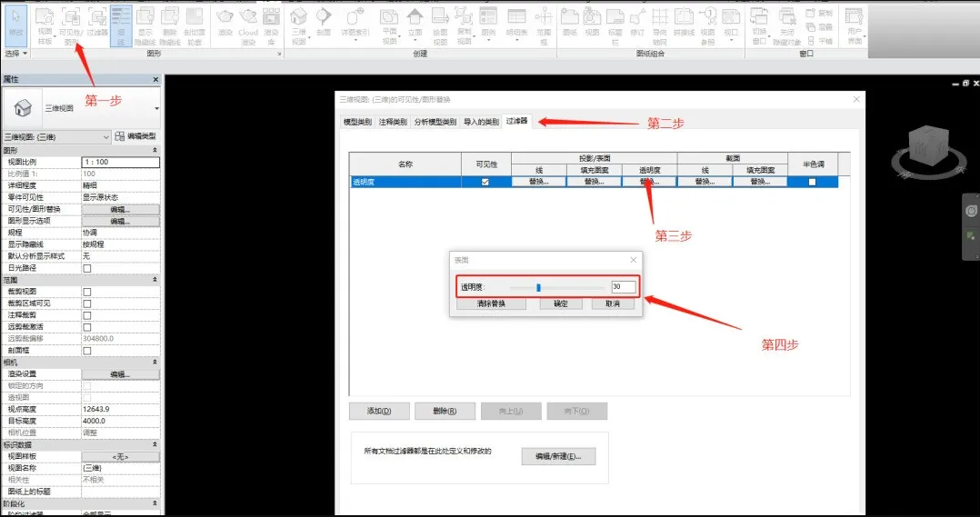Switch to the 模型类别 tab

click(357, 122)
